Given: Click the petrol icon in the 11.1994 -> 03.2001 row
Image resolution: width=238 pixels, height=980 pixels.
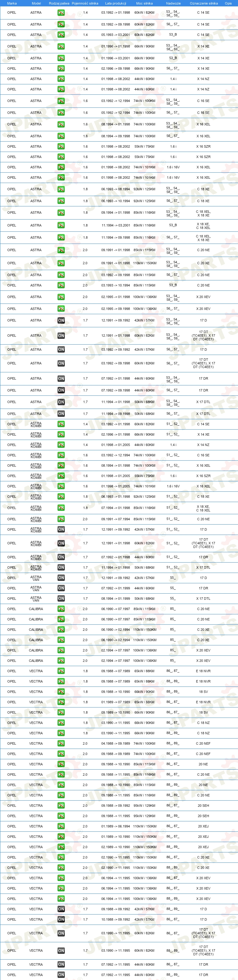Looking at the screenshot, I should [x=61, y=225].
